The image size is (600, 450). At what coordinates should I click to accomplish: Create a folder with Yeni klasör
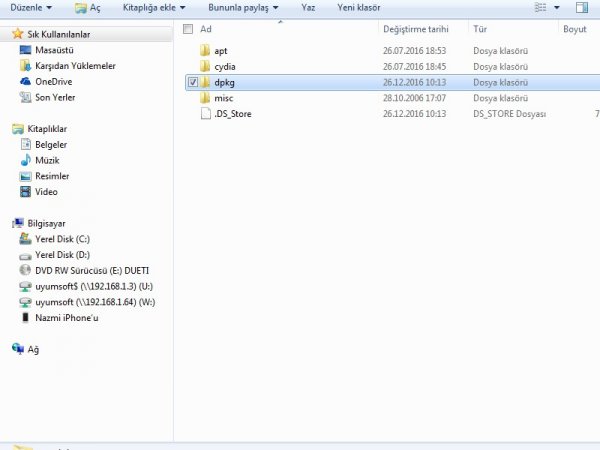(359, 7)
